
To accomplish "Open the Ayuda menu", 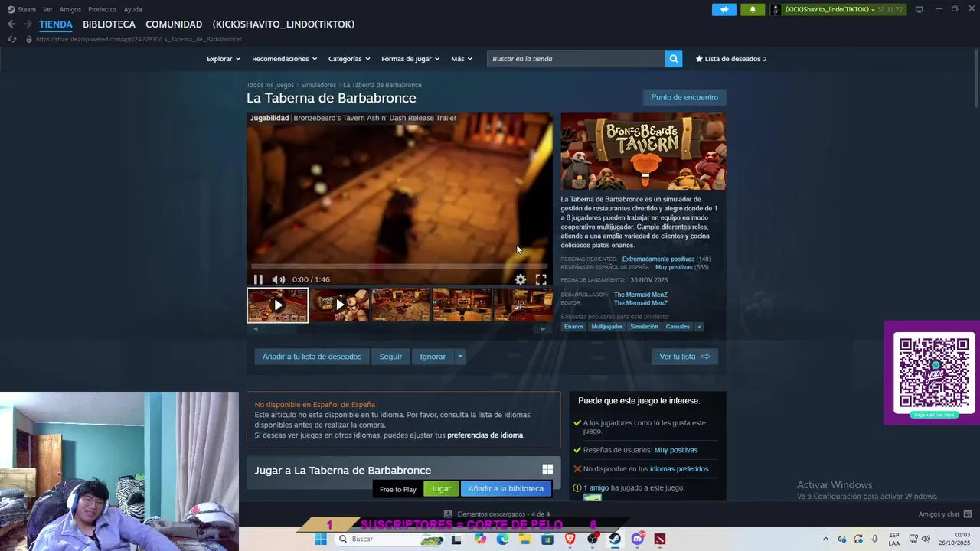I will (132, 9).
